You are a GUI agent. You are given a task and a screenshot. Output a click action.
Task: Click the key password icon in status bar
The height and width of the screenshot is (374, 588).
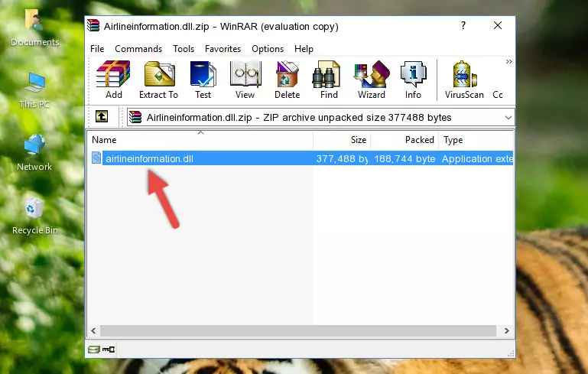pyautogui.click(x=109, y=350)
